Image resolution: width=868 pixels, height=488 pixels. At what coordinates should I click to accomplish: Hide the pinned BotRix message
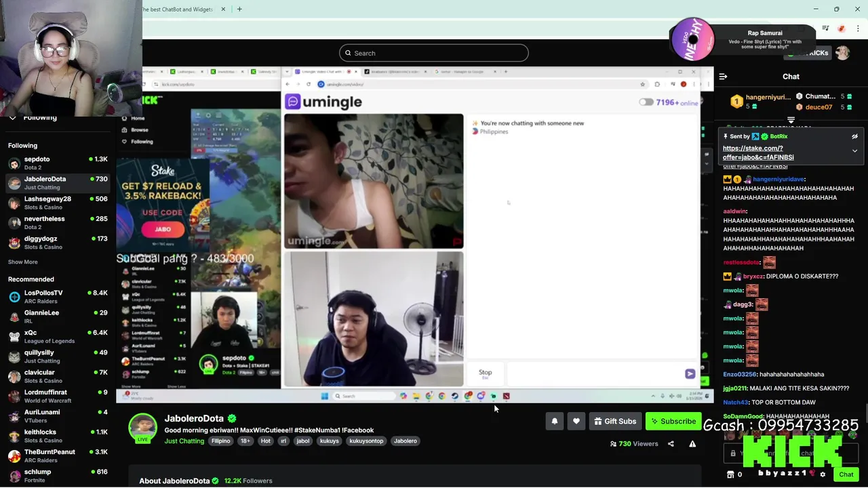click(854, 136)
